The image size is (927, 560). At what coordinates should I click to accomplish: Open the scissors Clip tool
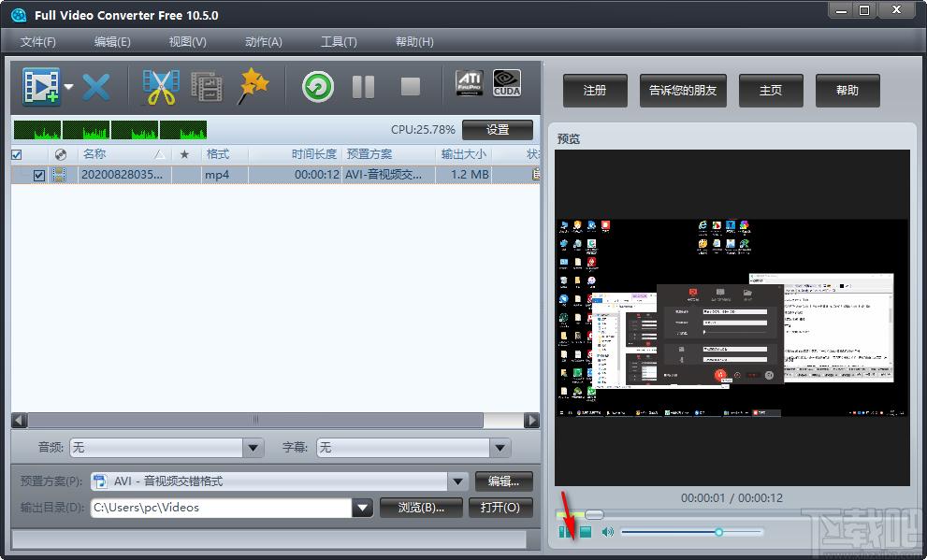point(161,87)
